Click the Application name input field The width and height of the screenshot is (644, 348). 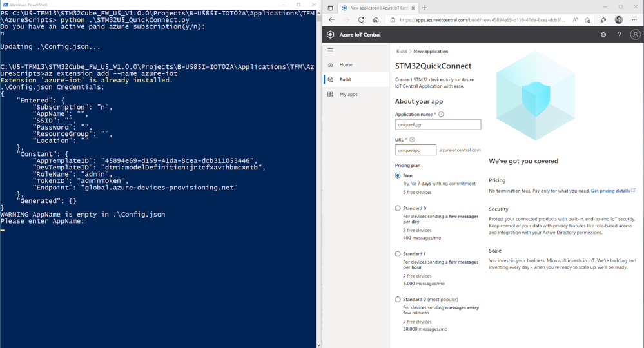coord(438,125)
